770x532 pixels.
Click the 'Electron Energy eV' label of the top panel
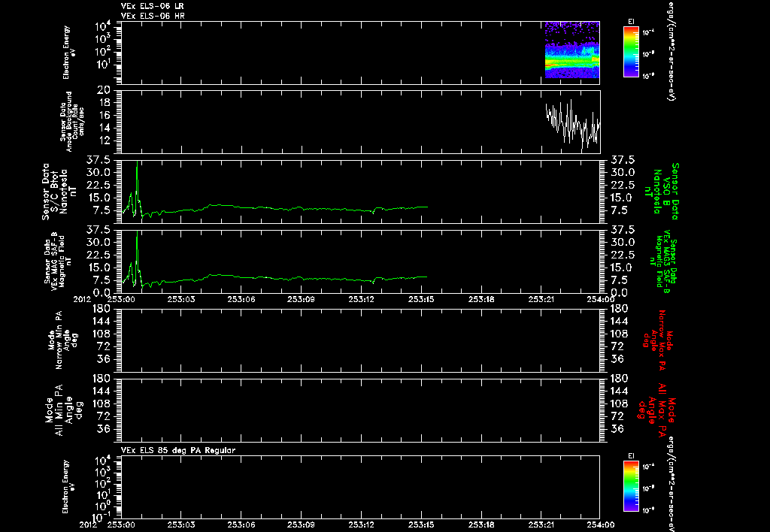click(68, 53)
